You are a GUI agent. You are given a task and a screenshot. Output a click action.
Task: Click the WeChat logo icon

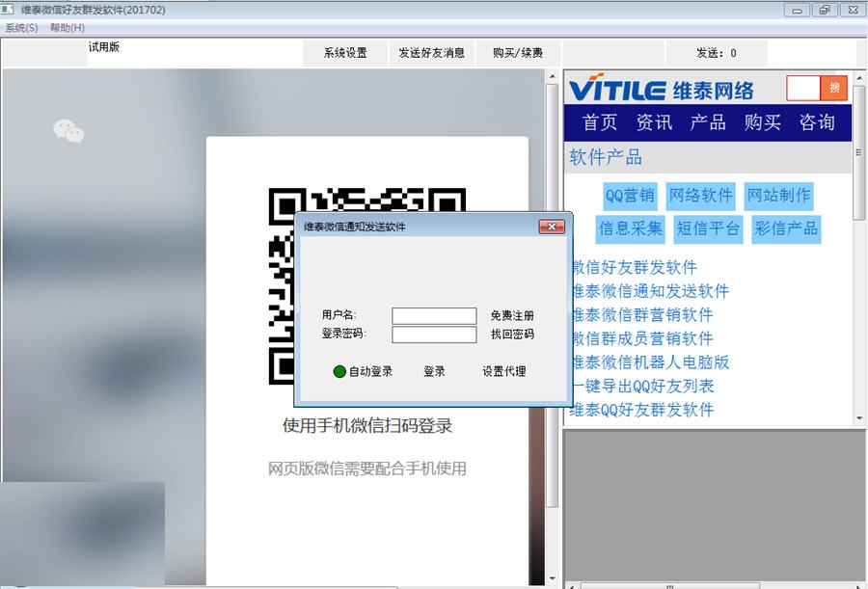[x=68, y=131]
